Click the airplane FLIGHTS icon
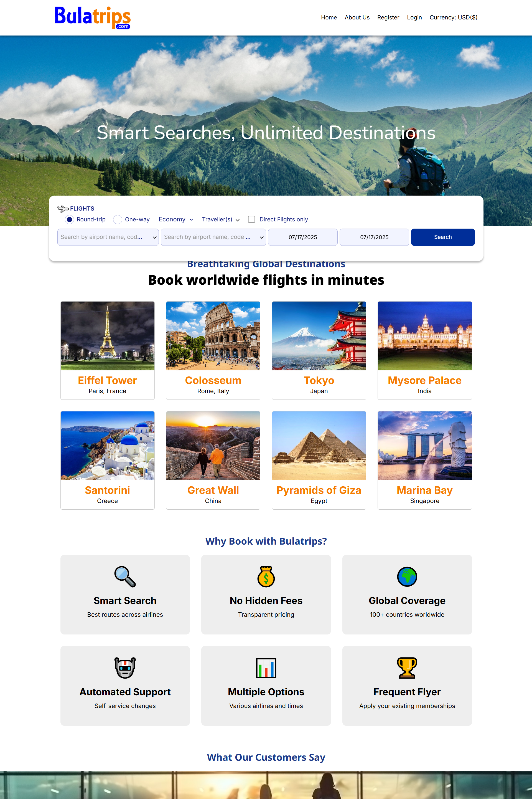 pos(63,209)
